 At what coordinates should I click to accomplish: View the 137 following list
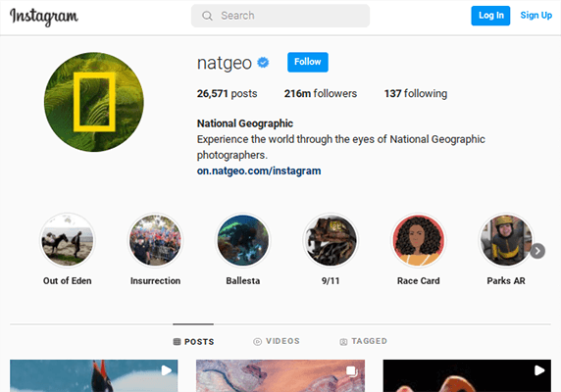(x=416, y=94)
